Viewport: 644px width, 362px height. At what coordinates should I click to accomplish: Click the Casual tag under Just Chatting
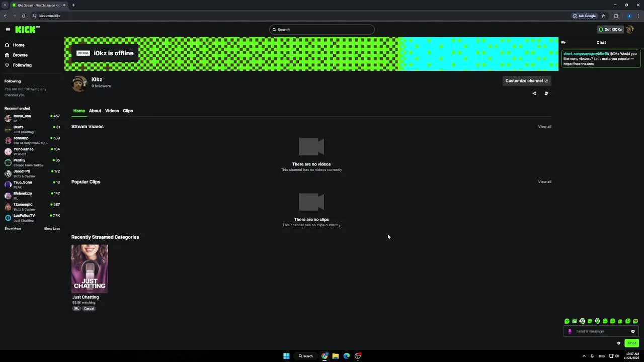89,309
